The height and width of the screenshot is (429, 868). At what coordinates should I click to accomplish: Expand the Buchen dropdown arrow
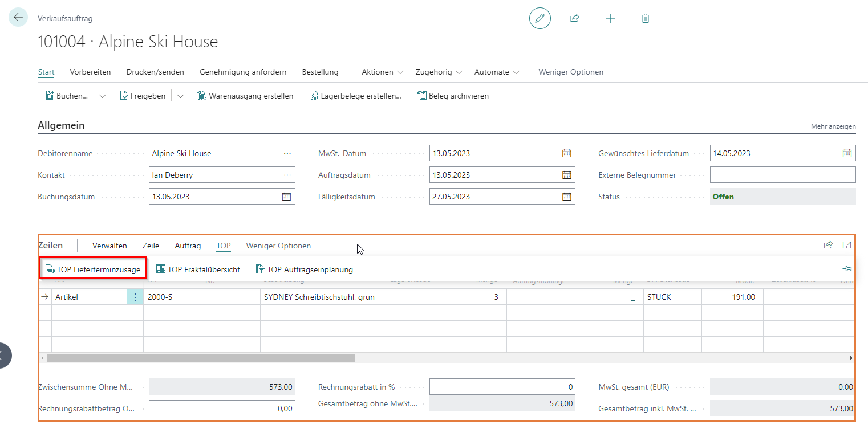103,96
